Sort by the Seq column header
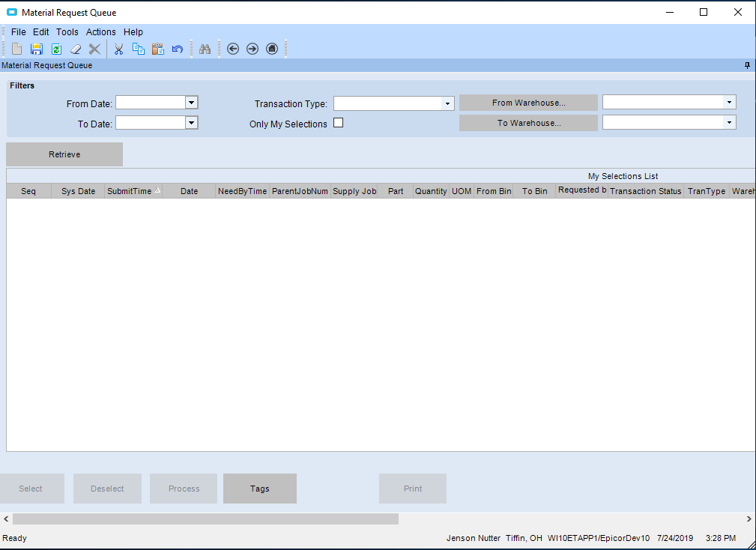Image resolution: width=756 pixels, height=550 pixels. click(x=28, y=191)
